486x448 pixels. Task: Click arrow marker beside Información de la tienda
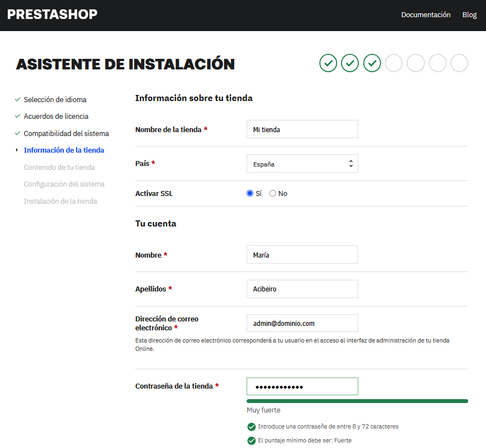pyautogui.click(x=17, y=150)
